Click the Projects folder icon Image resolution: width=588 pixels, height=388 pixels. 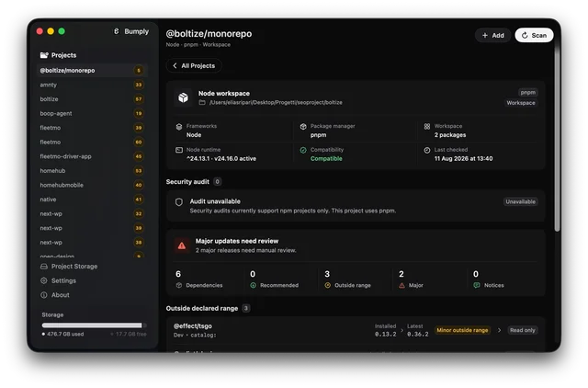coord(44,55)
